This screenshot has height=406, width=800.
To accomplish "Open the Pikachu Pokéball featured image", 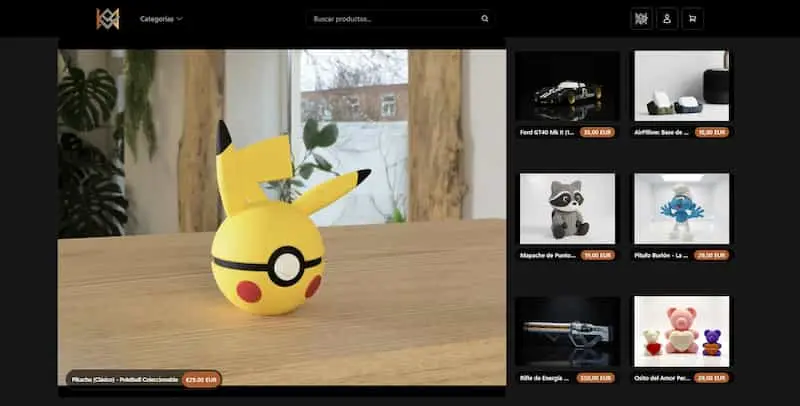I will tap(282, 217).
